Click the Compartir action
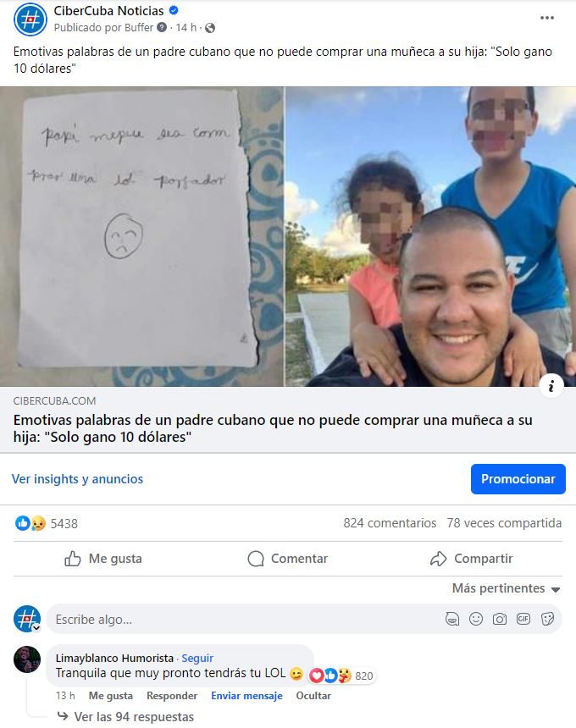The width and height of the screenshot is (576, 728). tap(472, 559)
